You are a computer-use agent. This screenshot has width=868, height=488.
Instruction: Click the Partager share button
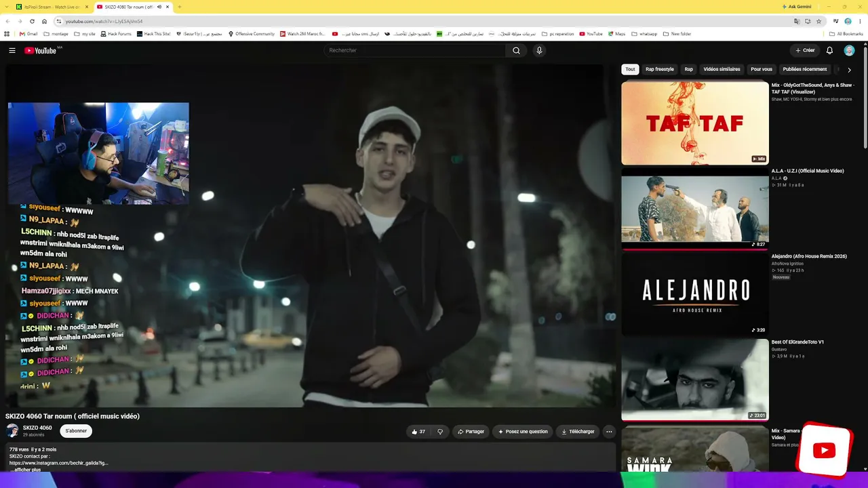coord(471,432)
